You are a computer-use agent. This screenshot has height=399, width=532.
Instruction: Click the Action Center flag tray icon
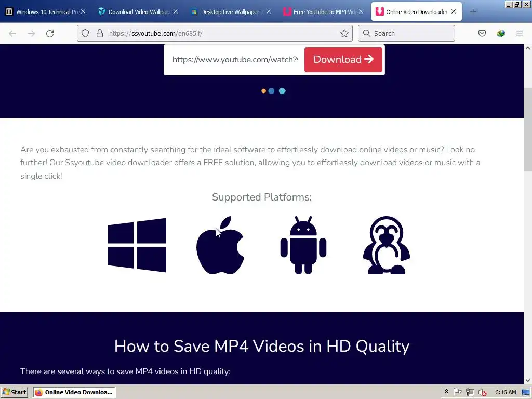(457, 392)
